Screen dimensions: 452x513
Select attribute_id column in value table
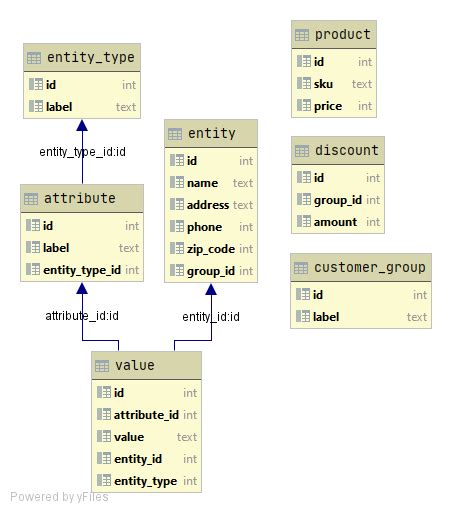(x=146, y=415)
